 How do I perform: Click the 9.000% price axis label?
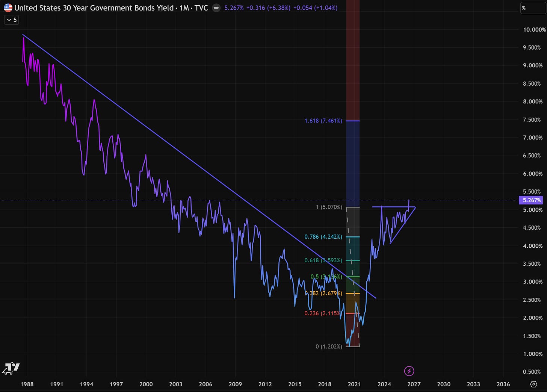pyautogui.click(x=533, y=65)
